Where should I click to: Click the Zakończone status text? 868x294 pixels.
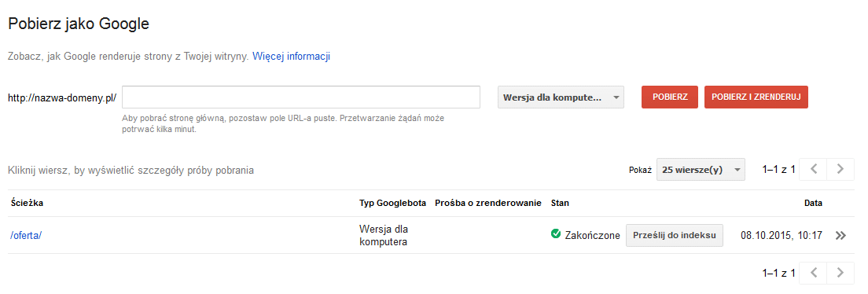tap(592, 235)
